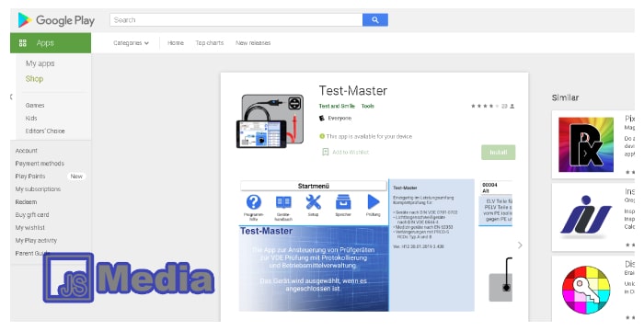Open the Pix app icon in Similar

pyautogui.click(x=586, y=144)
